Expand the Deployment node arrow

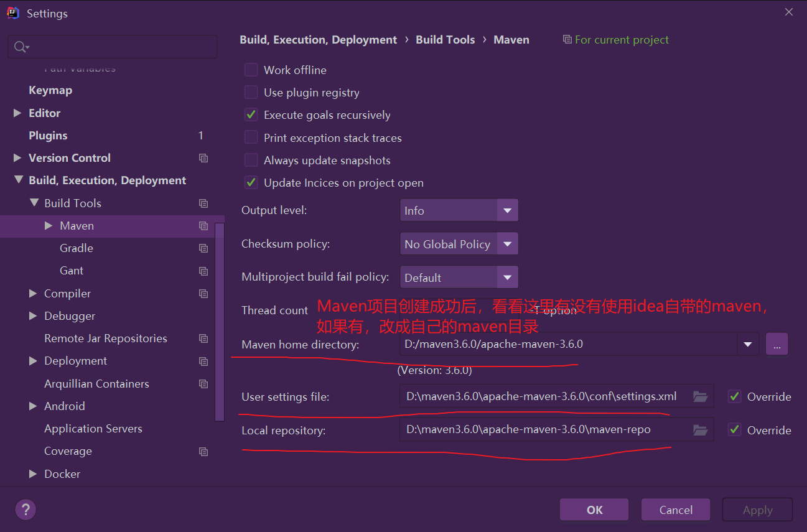click(34, 361)
